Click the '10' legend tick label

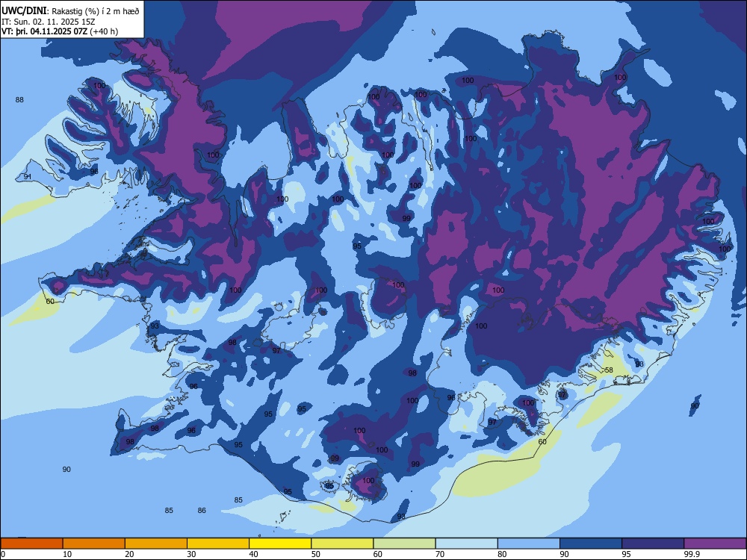pyautogui.click(x=67, y=554)
